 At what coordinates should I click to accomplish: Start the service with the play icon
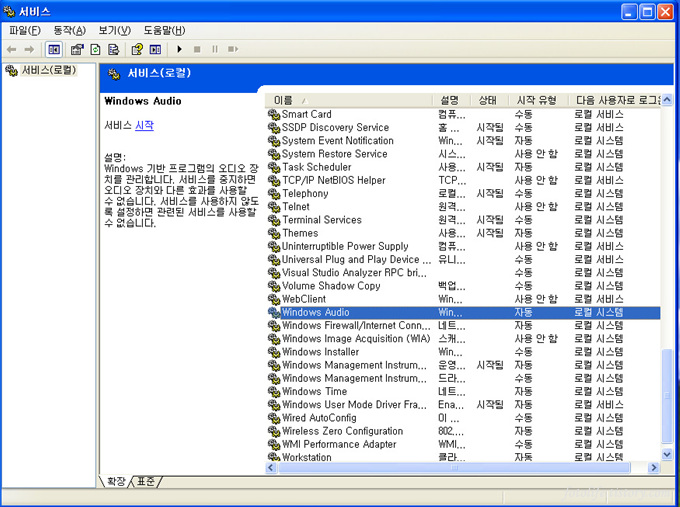pyautogui.click(x=180, y=49)
